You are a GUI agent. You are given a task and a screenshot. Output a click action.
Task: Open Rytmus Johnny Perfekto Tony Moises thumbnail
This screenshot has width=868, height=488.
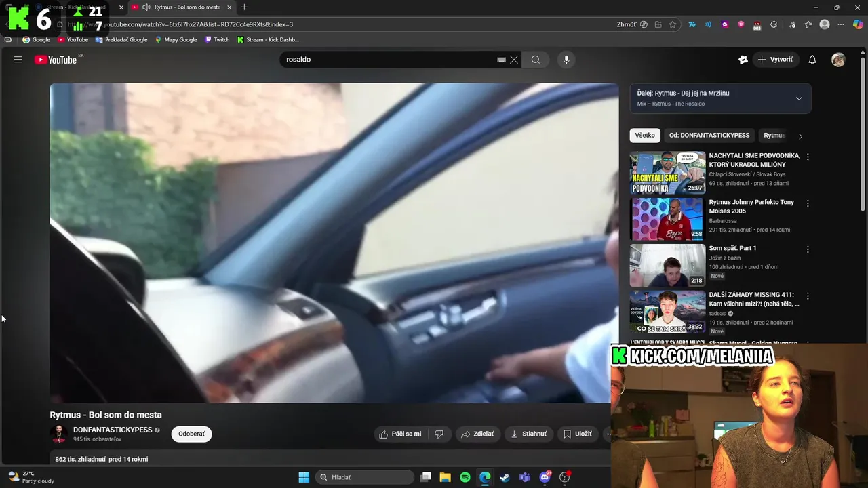(667, 219)
